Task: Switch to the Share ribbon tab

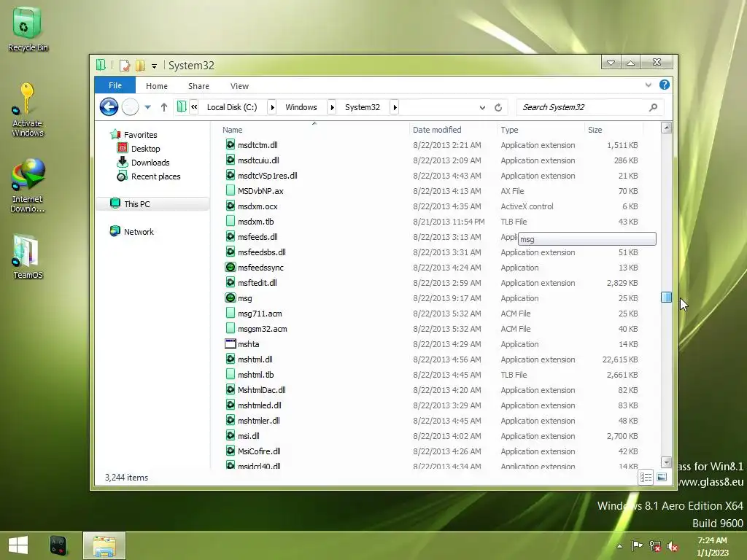Action: point(198,86)
